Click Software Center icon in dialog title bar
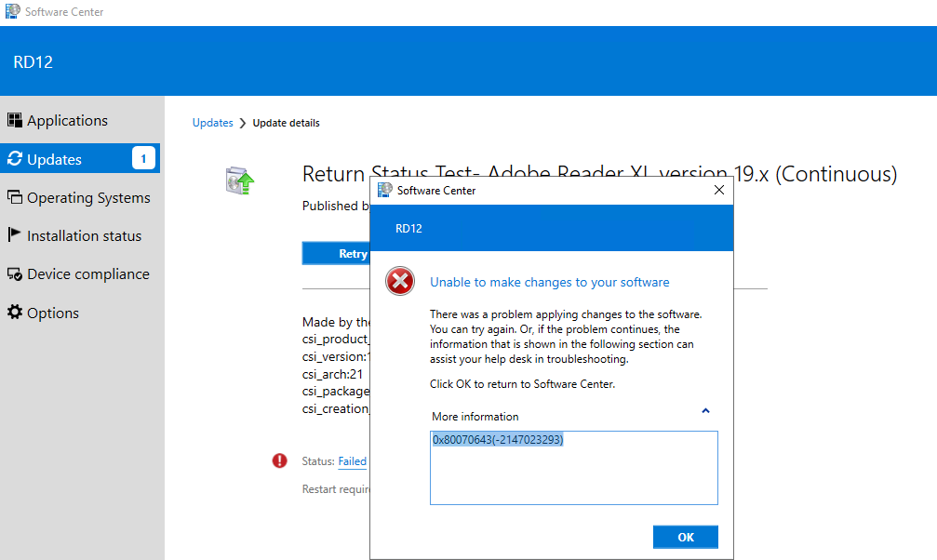 (x=384, y=190)
